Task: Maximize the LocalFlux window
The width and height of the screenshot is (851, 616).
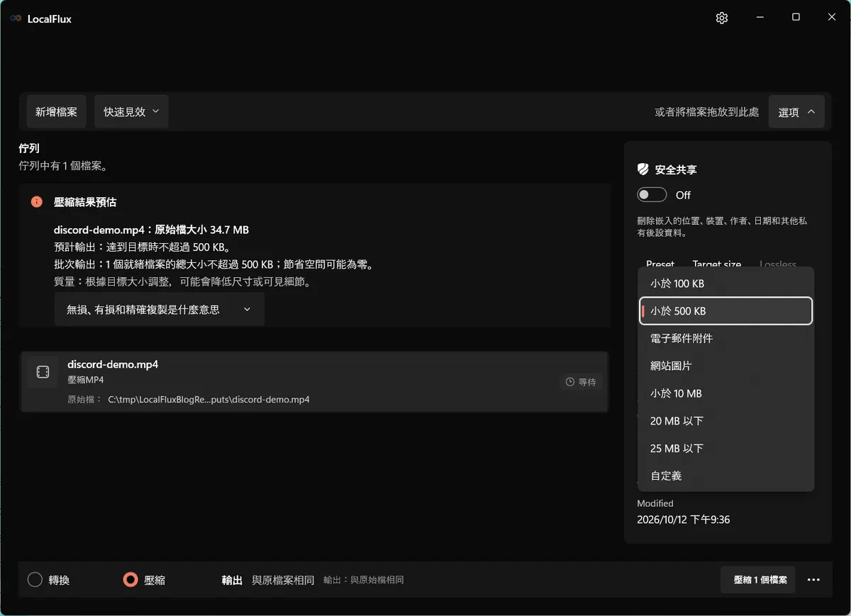Action: pyautogui.click(x=796, y=18)
